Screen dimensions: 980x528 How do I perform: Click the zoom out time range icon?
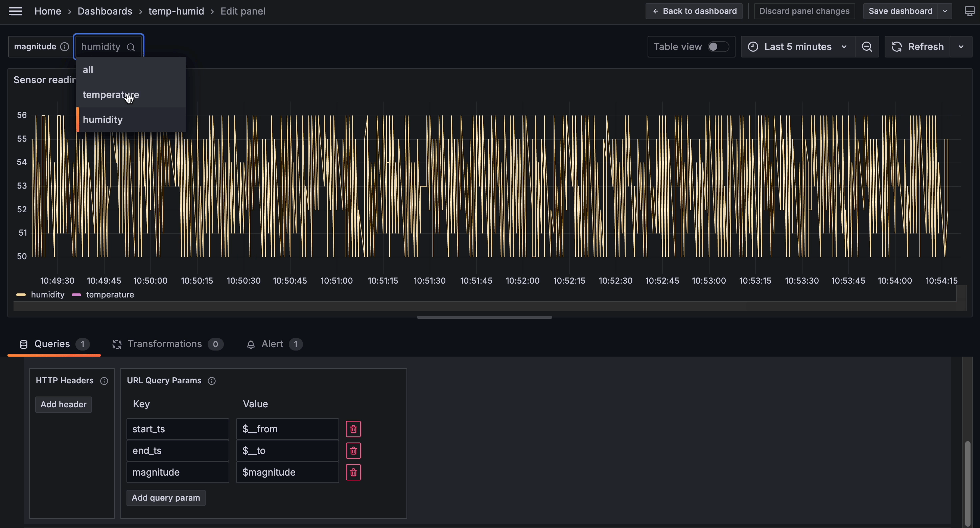pyautogui.click(x=867, y=47)
